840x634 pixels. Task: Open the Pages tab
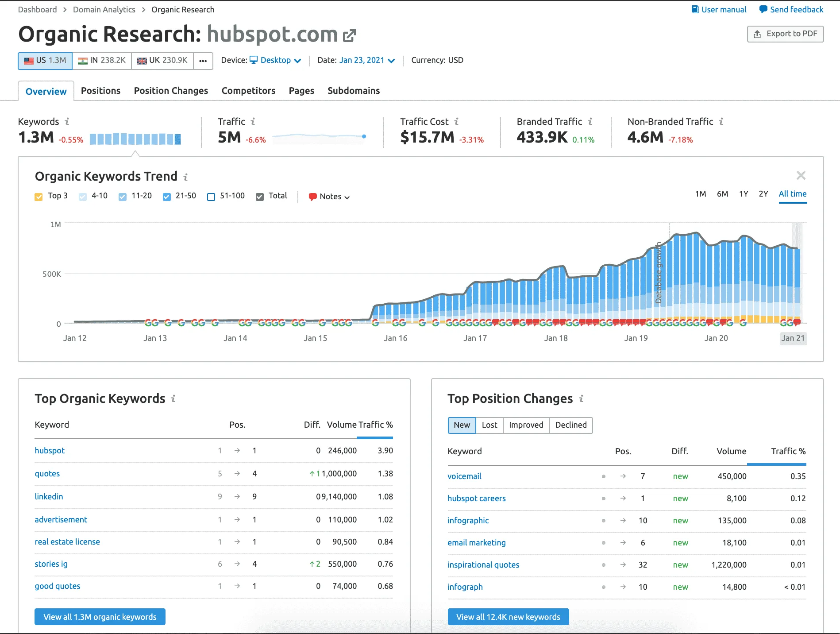click(301, 91)
